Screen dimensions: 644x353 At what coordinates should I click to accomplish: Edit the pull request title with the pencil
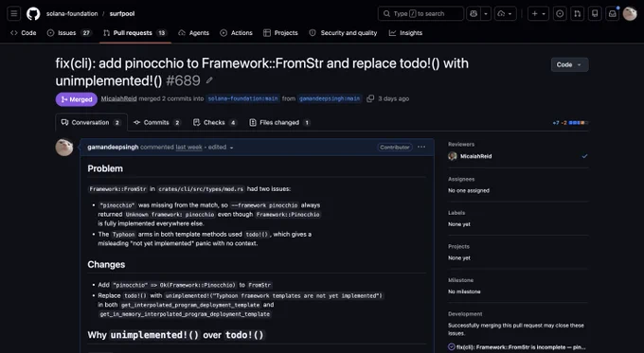click(x=209, y=80)
